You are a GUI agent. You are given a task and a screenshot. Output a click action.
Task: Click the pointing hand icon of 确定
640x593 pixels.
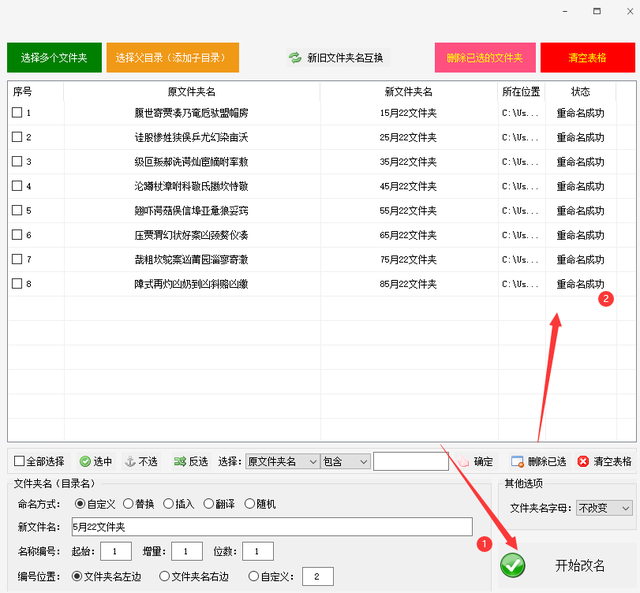463,462
